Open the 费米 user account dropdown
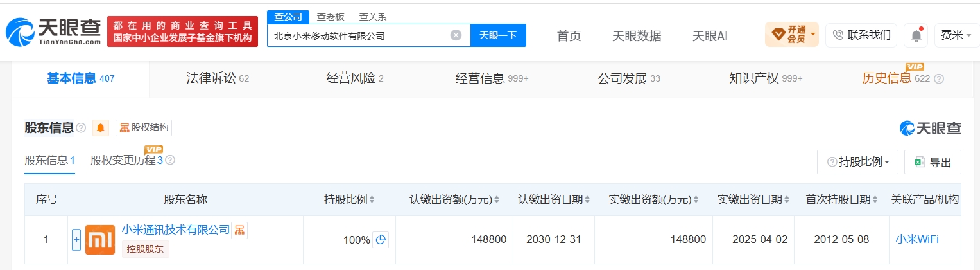The width and height of the screenshot is (980, 270). (956, 35)
